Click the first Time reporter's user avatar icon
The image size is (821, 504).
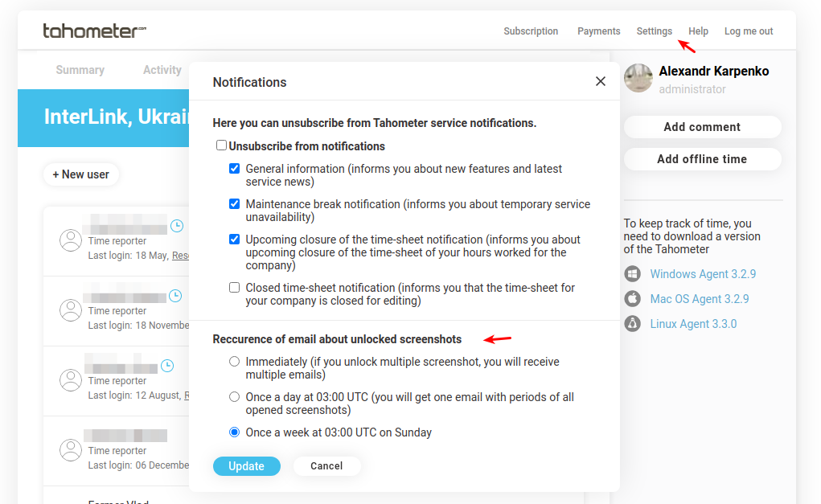[x=71, y=241]
